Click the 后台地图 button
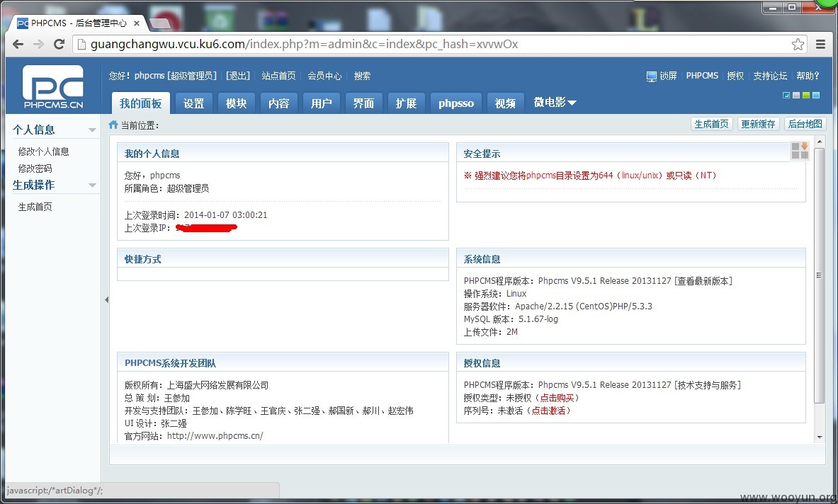838x504 pixels. (x=805, y=124)
